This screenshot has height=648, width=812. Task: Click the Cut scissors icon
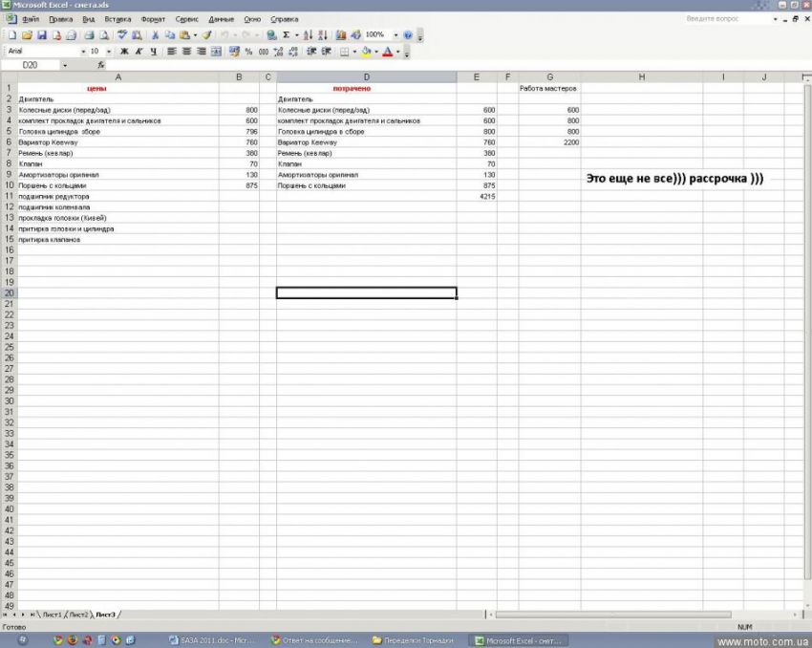(x=156, y=35)
